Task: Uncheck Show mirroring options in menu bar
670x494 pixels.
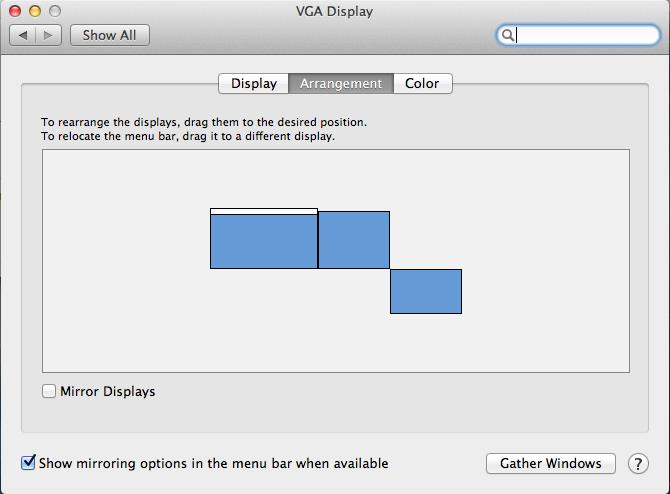Action: click(x=29, y=463)
